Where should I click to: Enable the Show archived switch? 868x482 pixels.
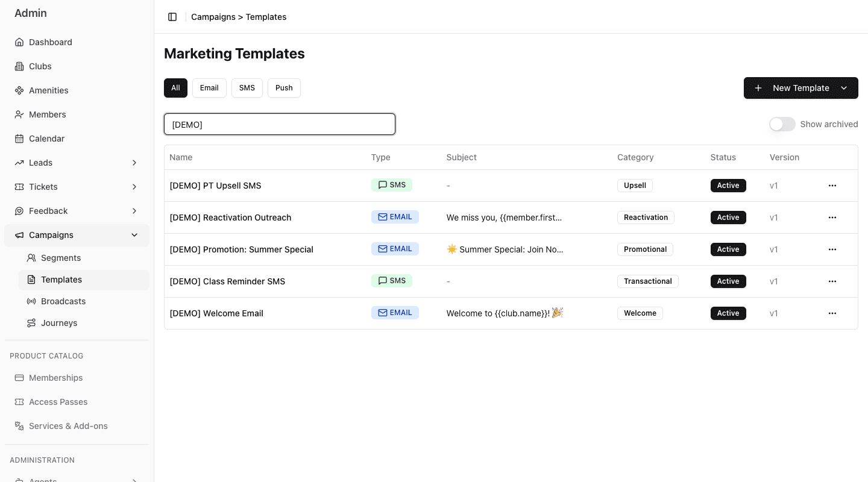click(782, 124)
